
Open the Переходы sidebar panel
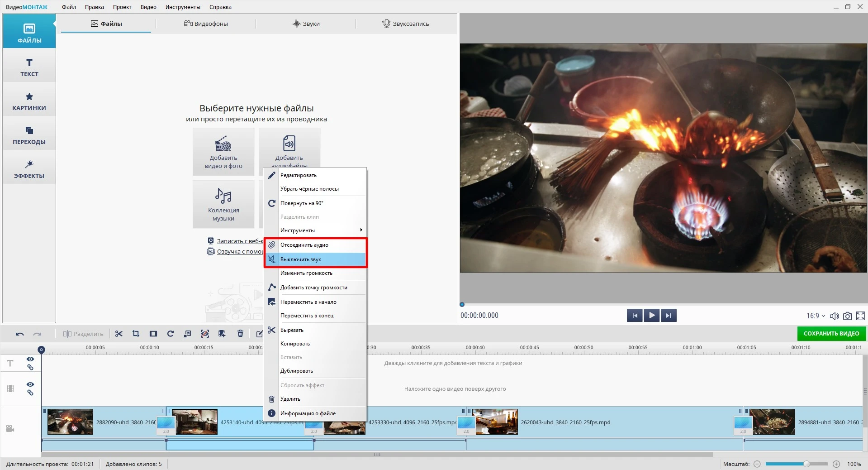(29, 135)
